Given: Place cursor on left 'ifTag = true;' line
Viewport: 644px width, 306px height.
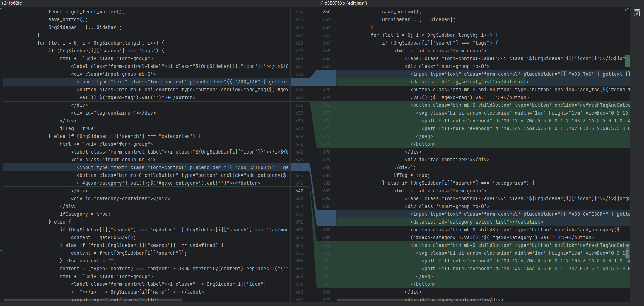Looking at the screenshot, I should [78, 129].
